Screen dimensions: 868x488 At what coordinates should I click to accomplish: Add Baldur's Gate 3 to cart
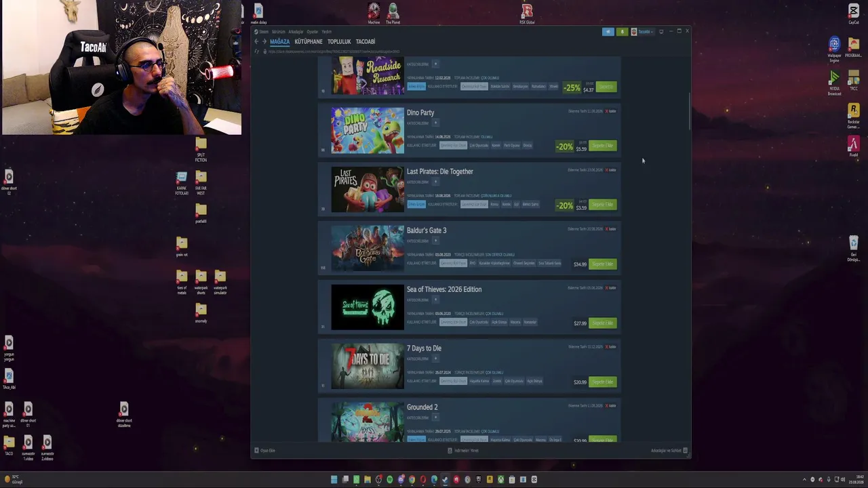point(603,264)
